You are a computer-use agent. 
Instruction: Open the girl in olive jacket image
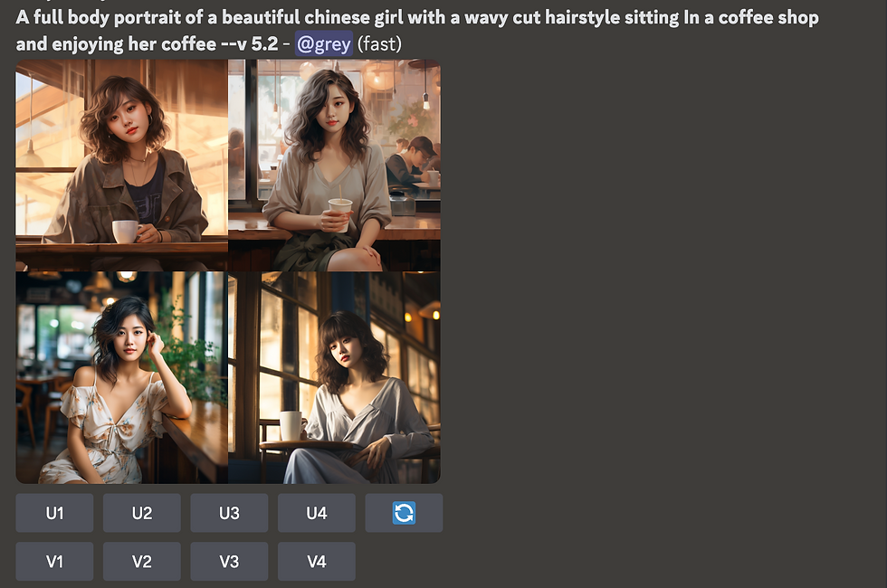tap(121, 165)
